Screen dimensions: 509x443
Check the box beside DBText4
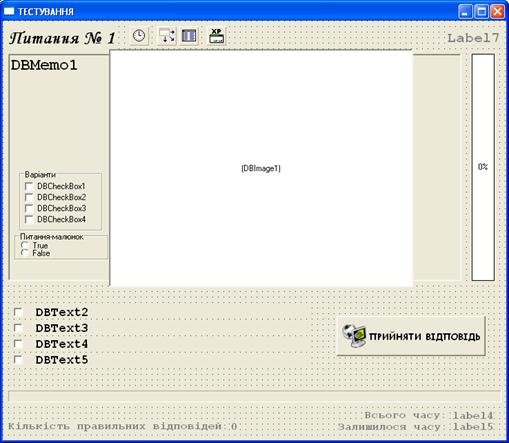coord(18,344)
